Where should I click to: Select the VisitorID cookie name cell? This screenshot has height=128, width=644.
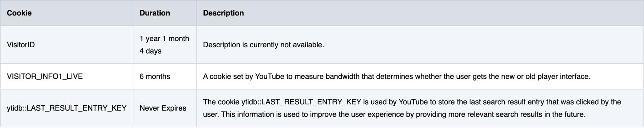21,45
